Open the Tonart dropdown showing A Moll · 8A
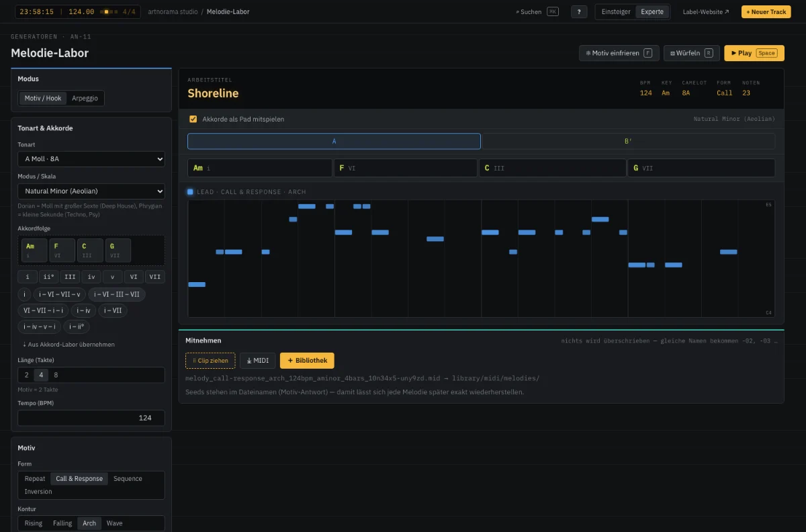This screenshot has width=806, height=532. coord(91,159)
